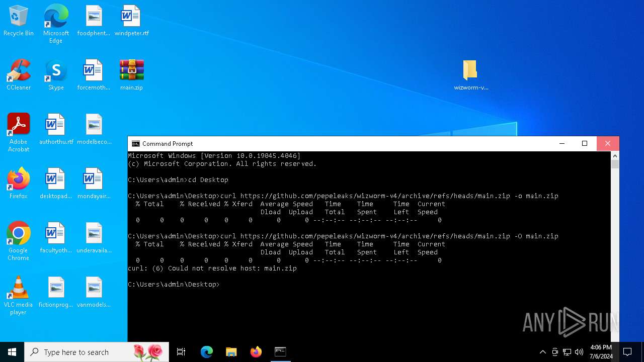Open the clock showing 4:06 PM
This screenshot has width=644, height=362.
[601, 352]
